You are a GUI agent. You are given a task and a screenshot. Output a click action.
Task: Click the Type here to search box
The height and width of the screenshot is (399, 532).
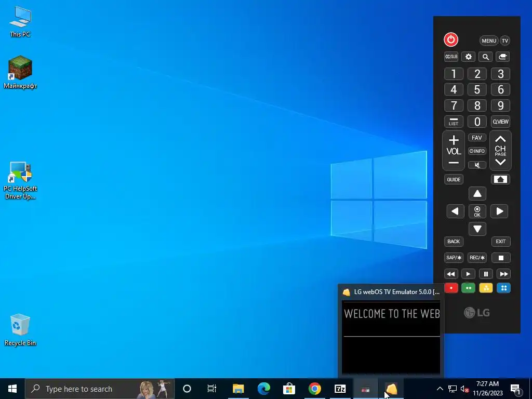tap(100, 389)
